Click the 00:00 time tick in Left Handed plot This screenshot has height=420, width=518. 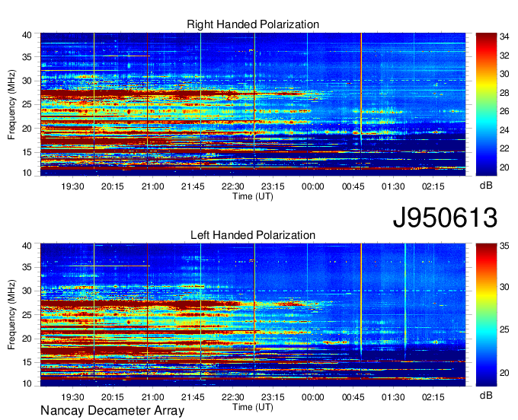click(x=313, y=397)
